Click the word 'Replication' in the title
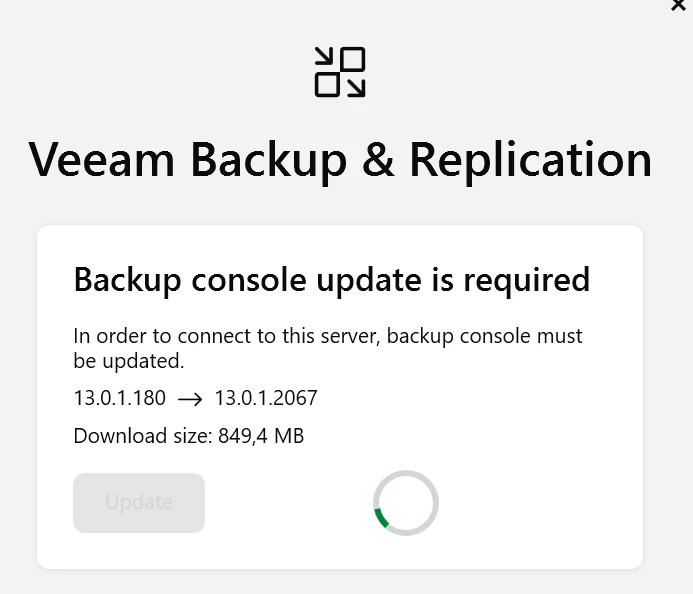This screenshot has height=594, width=693. 530,159
